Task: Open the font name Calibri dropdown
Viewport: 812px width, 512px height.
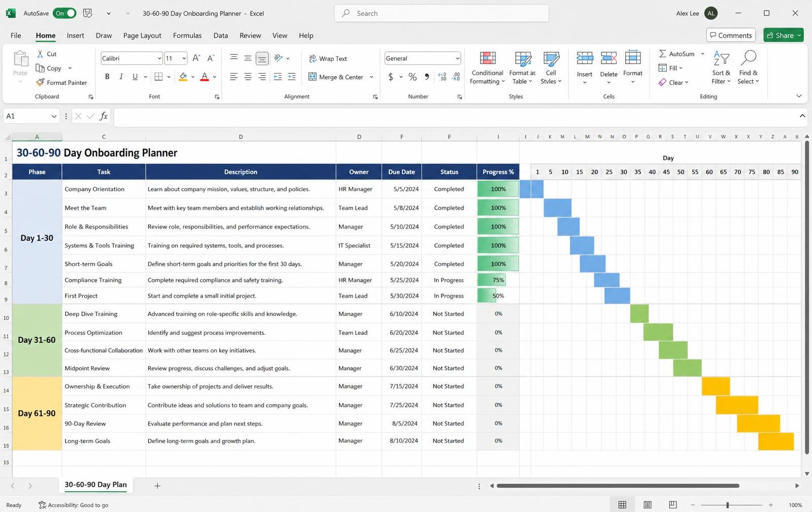Action: (x=159, y=58)
